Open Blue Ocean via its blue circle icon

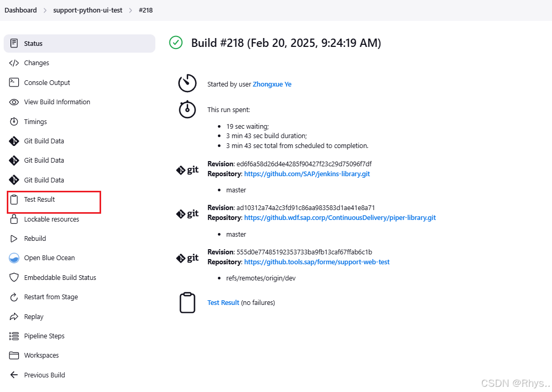pyautogui.click(x=14, y=258)
